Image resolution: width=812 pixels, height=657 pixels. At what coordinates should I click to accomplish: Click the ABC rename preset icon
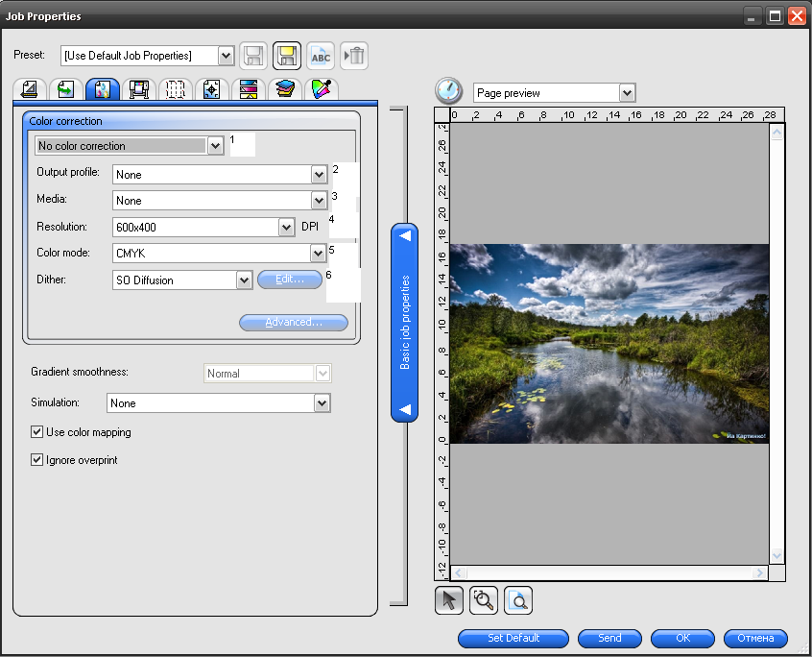[x=321, y=56]
